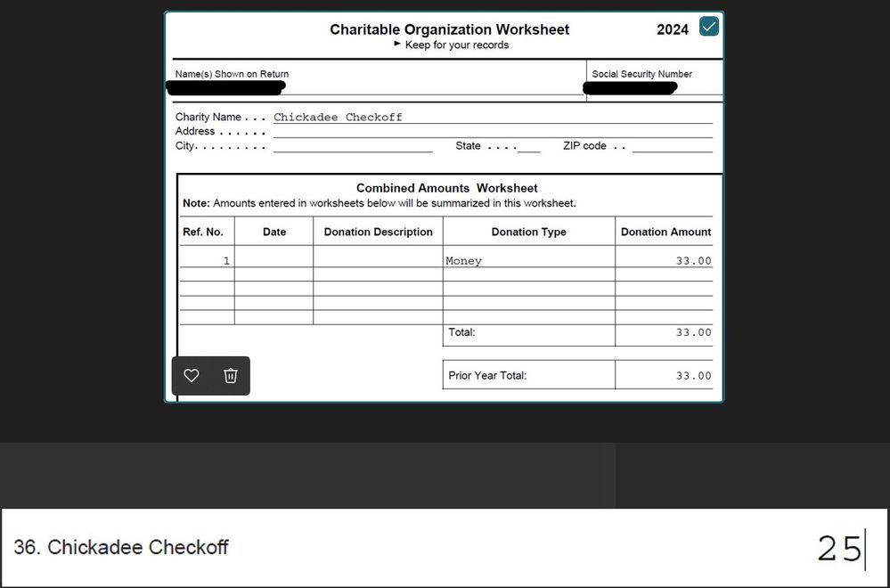
Task: Click the ZIP code field
Action: 672,146
